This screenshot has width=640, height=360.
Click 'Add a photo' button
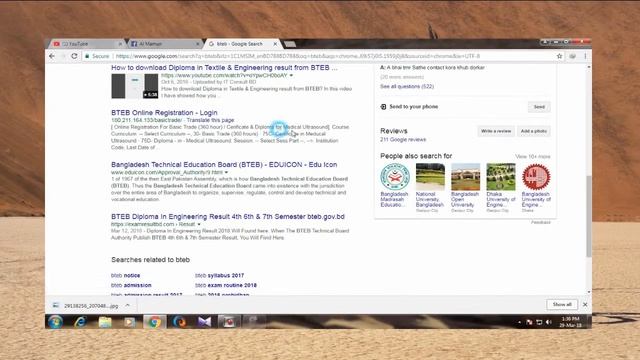coord(533,131)
